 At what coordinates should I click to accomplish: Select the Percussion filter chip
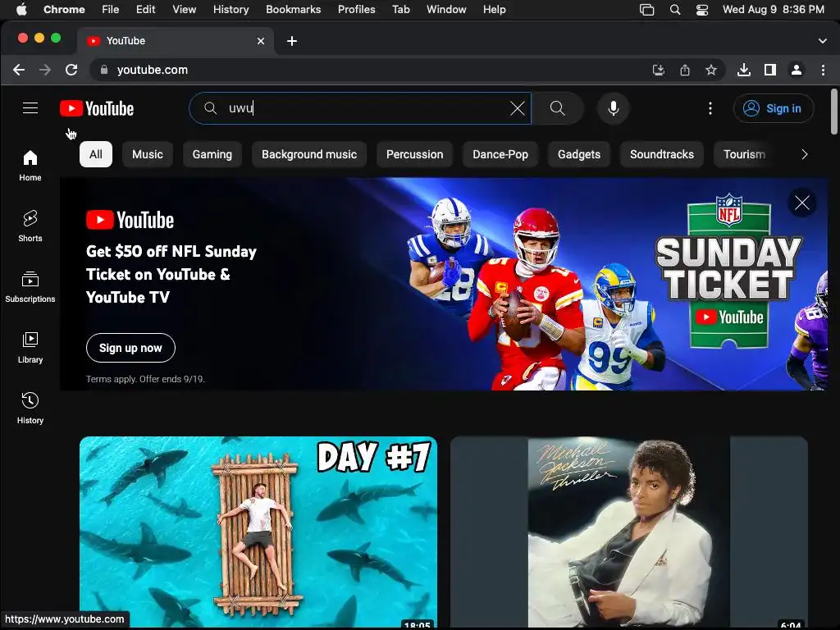pos(414,154)
